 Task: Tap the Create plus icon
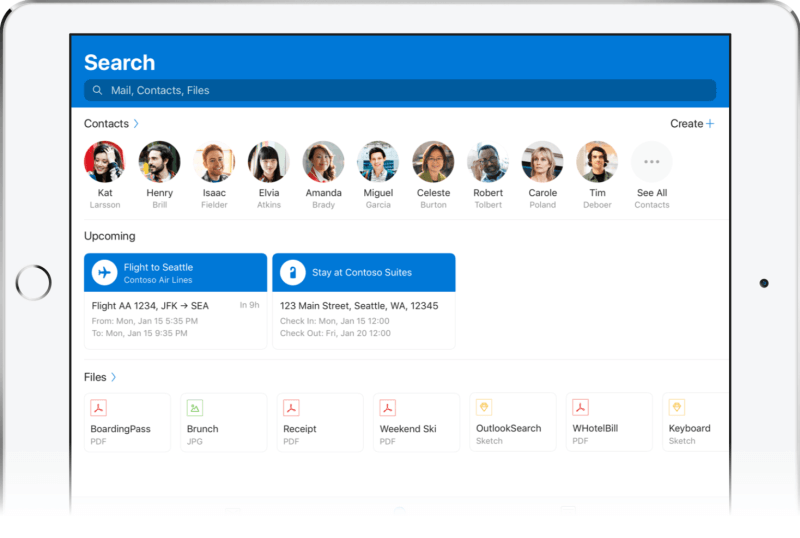[x=710, y=124]
